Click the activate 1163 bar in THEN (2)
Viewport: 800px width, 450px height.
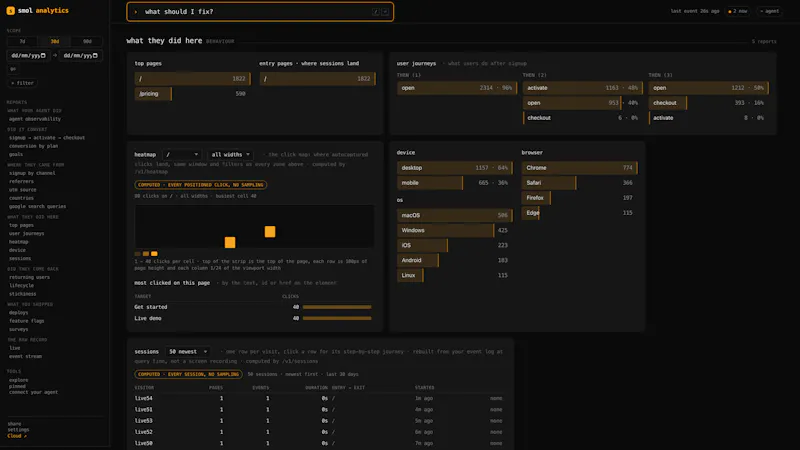coord(582,88)
